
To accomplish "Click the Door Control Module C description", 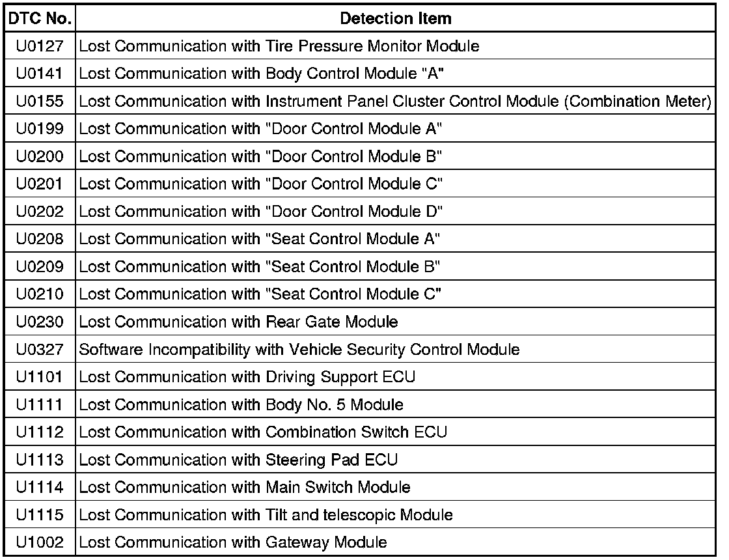I will pyautogui.click(x=261, y=184).
